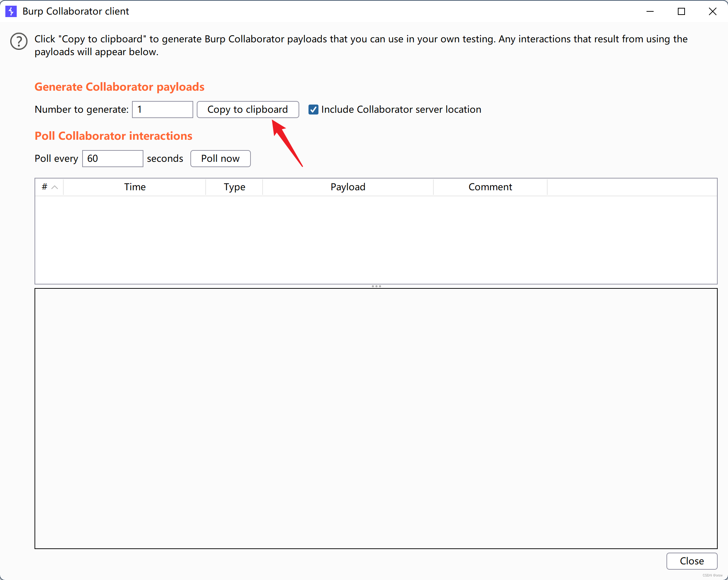Screen dimensions: 728x580
Task: Click the split pane divider dots
Action: [376, 286]
